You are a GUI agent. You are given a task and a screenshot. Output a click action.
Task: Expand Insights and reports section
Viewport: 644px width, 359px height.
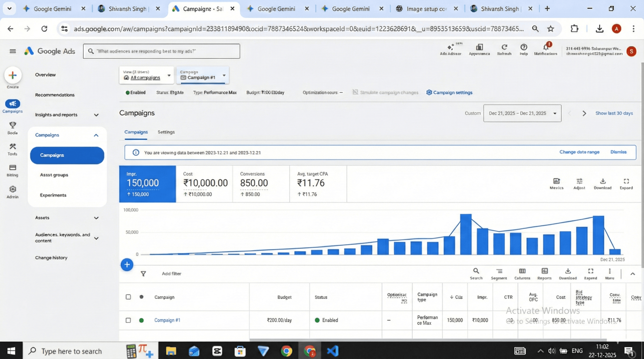point(96,115)
